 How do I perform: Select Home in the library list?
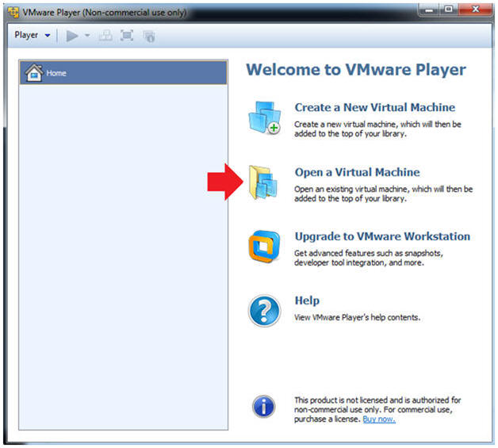coord(123,73)
